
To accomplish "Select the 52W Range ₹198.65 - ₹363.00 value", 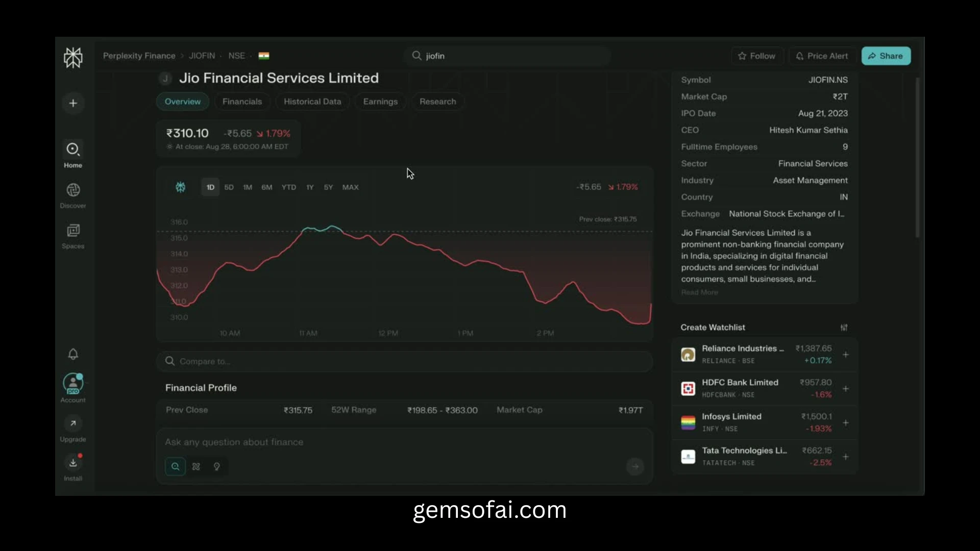I will [443, 410].
